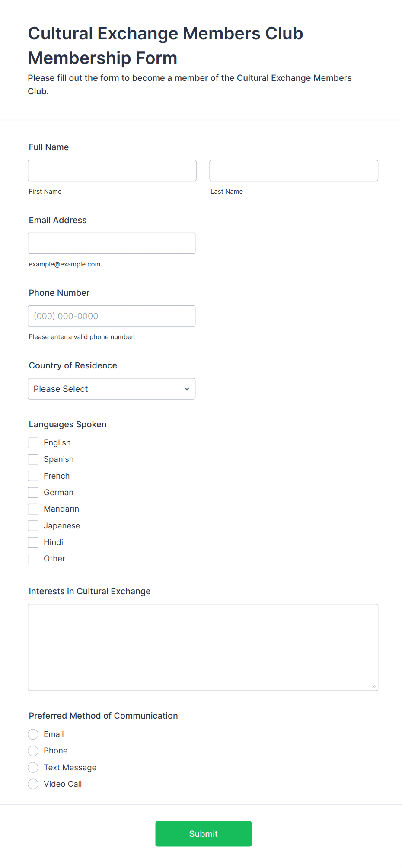The image size is (402, 868).
Task: Click the Phone Number input field
Action: click(112, 316)
